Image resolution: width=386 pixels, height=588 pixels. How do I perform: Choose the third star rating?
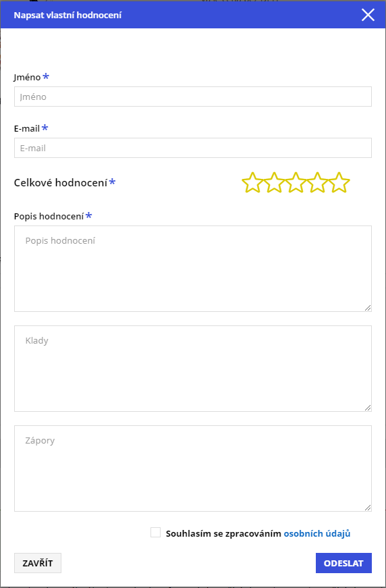pos(296,183)
